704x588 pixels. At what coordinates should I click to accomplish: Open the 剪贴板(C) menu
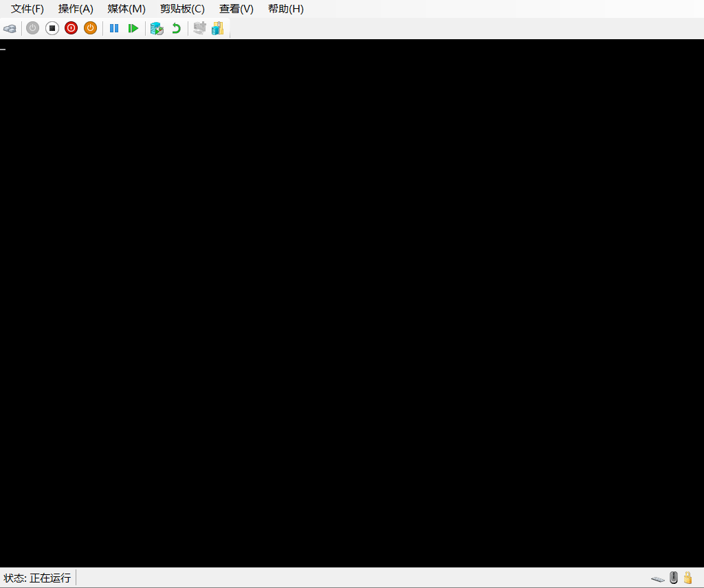[x=182, y=9]
